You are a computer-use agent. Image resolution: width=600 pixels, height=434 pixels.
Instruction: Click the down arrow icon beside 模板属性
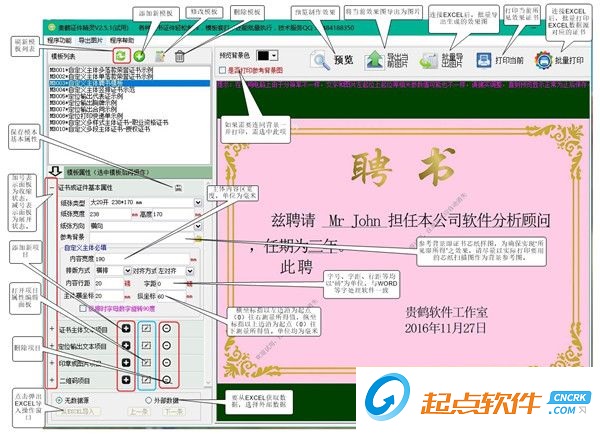(x=55, y=171)
